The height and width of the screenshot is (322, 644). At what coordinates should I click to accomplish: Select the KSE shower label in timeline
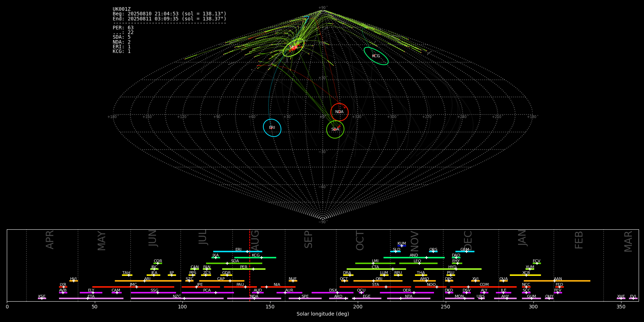coord(42,297)
